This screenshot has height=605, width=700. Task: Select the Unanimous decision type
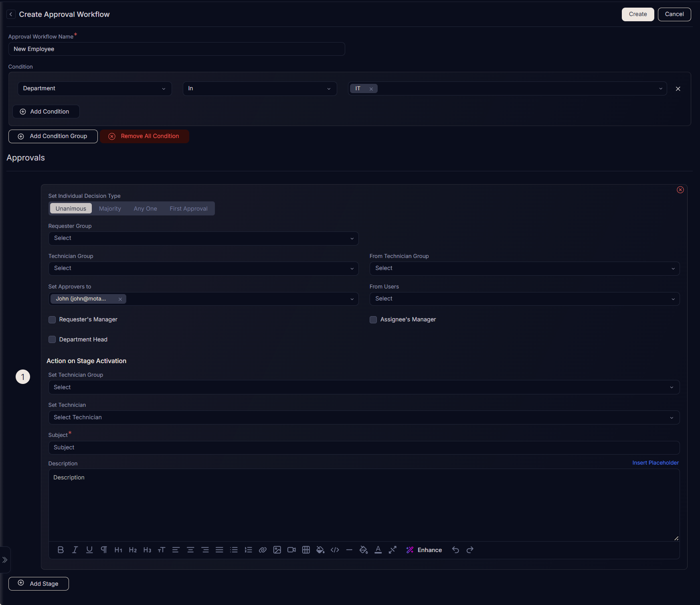[71, 209]
